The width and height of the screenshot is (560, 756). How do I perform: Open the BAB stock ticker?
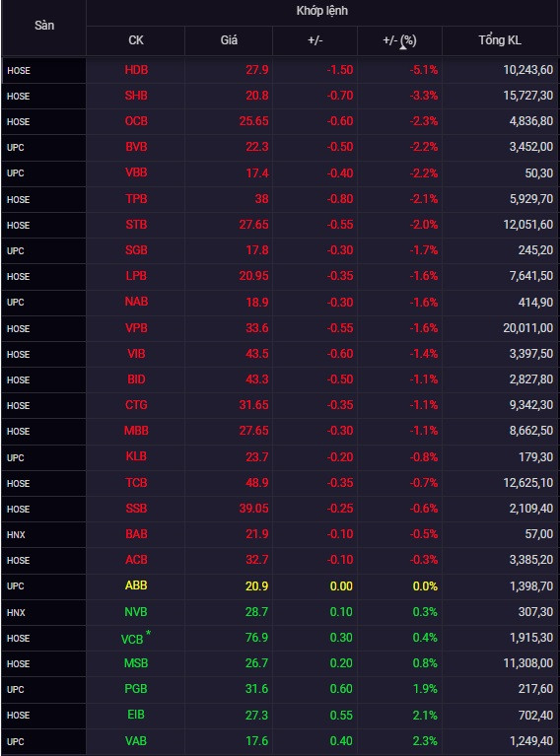click(x=136, y=534)
